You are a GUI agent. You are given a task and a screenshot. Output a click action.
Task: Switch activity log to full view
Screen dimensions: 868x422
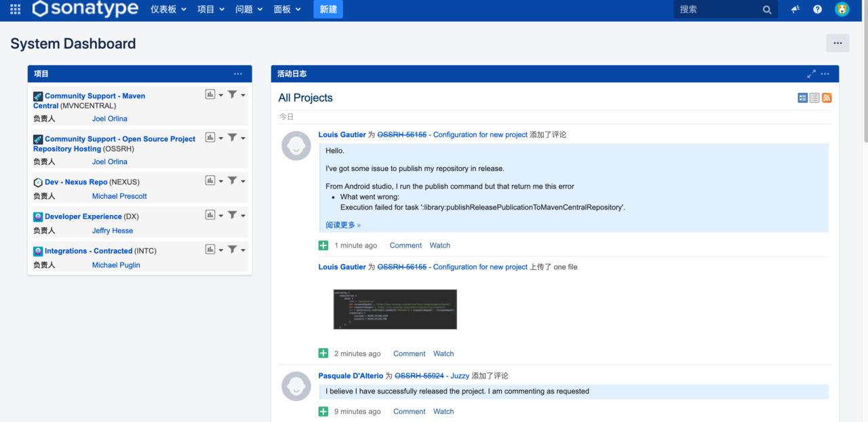(x=803, y=98)
